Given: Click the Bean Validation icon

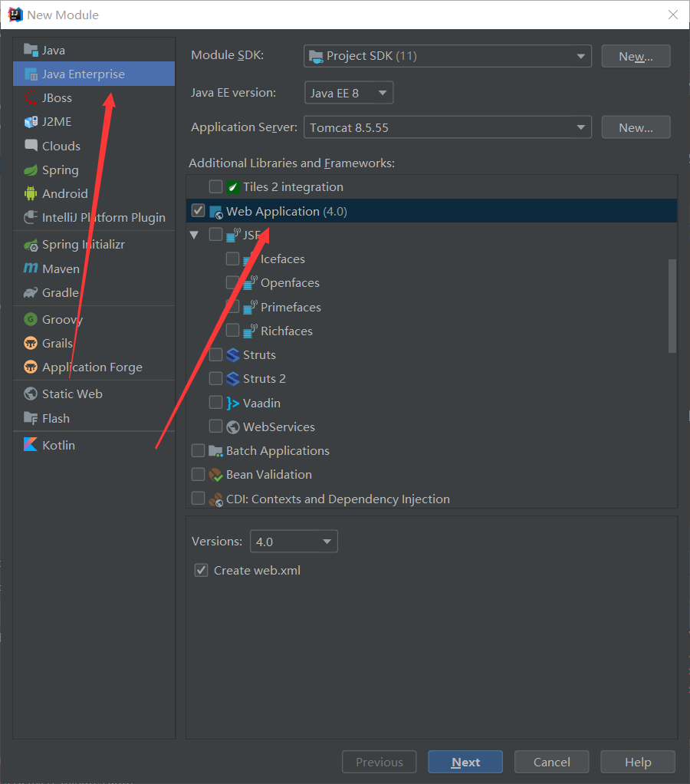Looking at the screenshot, I should tap(216, 475).
